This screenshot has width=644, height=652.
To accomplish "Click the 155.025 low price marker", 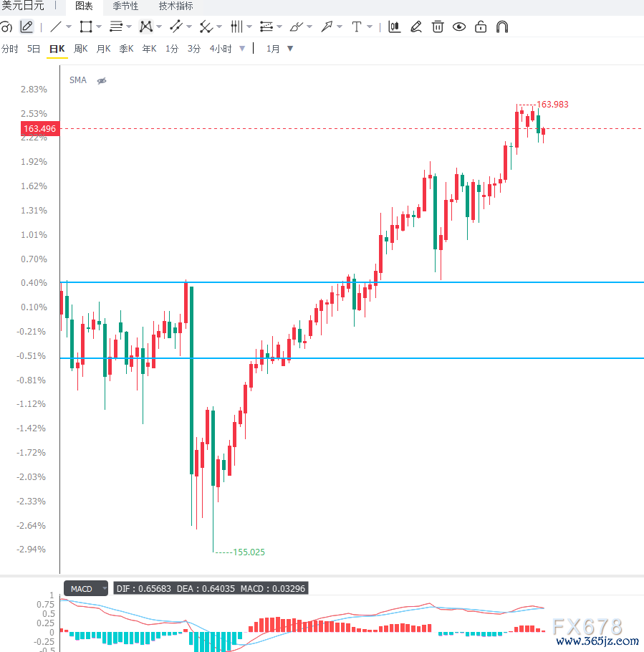I will coord(249,552).
